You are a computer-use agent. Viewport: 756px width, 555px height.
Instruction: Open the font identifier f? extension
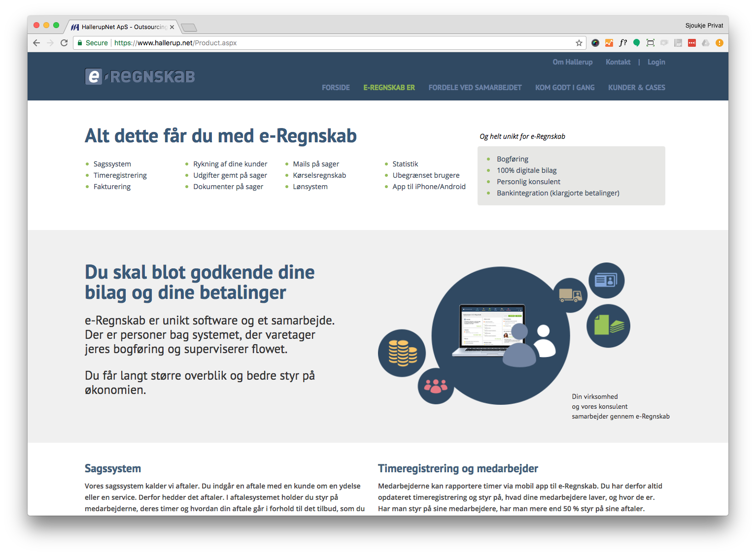click(623, 43)
